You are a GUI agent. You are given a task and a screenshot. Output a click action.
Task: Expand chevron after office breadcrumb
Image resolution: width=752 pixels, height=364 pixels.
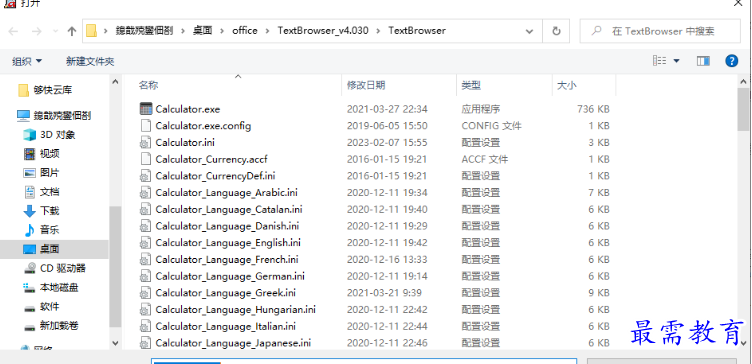click(x=267, y=31)
